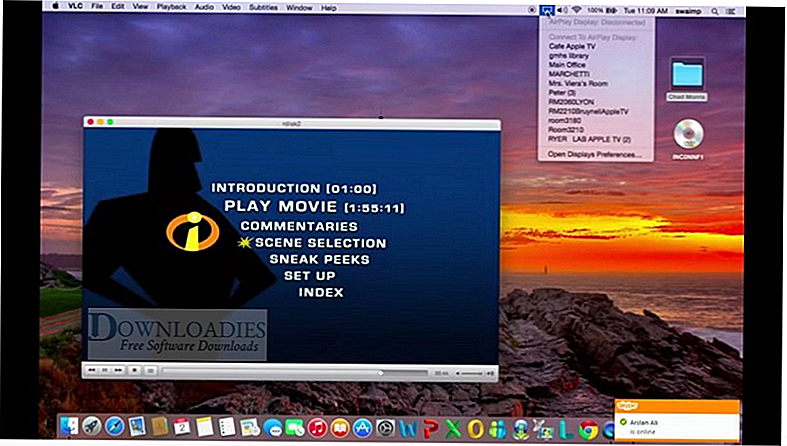This screenshot has width=787, height=446.
Task: Open Launchpad rocket icon in Dock
Action: pos(92,427)
